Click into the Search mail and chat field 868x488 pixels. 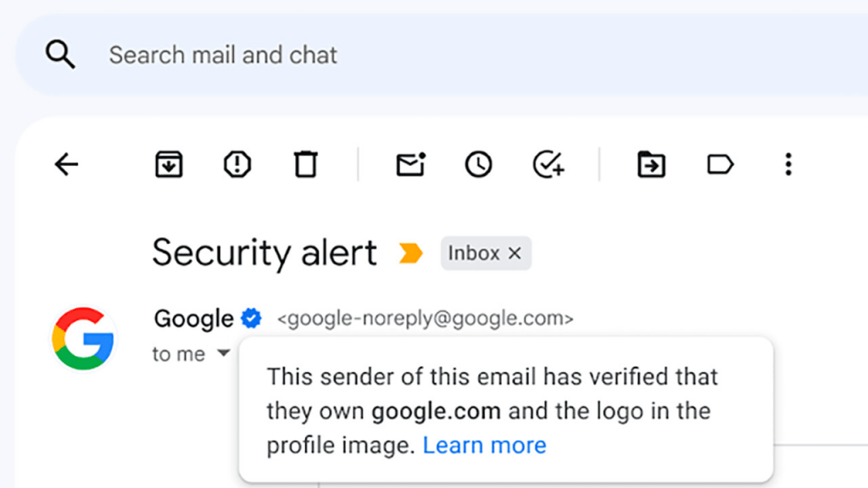[339, 55]
